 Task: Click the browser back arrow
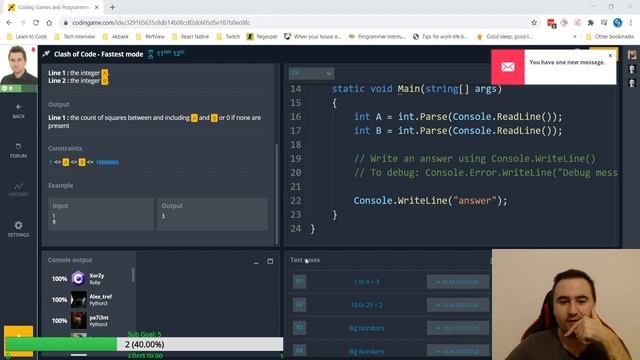9,23
